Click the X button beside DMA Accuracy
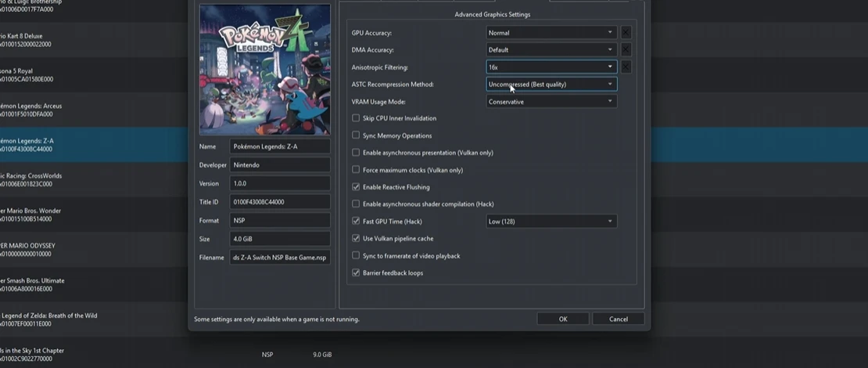 tap(626, 50)
